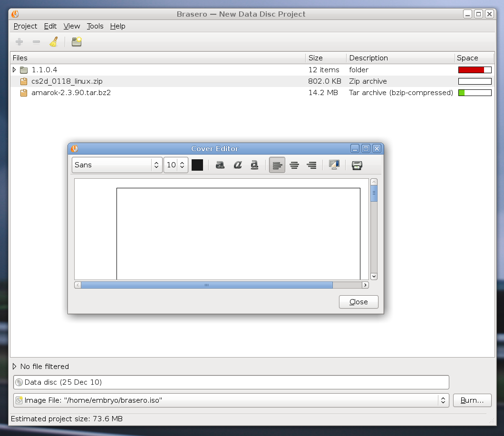The image size is (504, 436).
Task: Click the zip file icon for cs2d_0118_linux.zip
Action: (23, 81)
